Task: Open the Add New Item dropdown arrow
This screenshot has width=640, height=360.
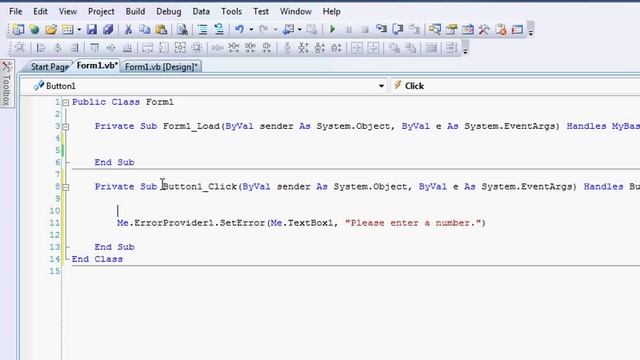Action: point(79,29)
